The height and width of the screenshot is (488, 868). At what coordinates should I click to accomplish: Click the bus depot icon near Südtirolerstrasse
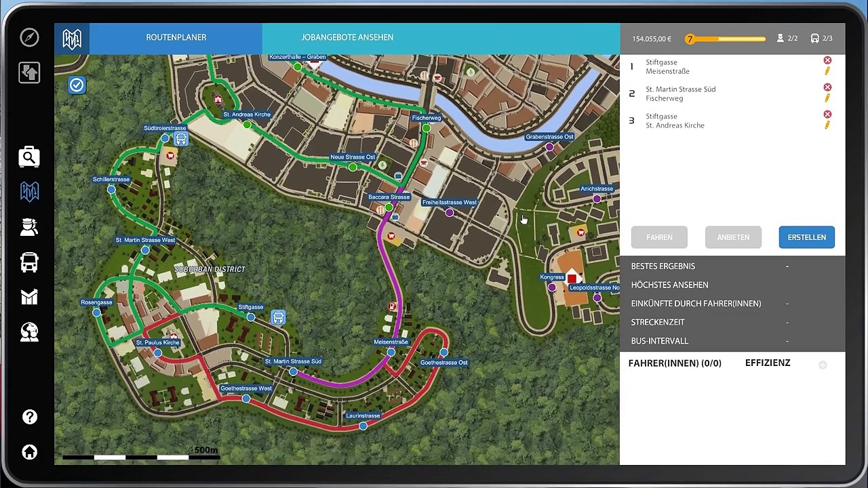click(x=180, y=139)
